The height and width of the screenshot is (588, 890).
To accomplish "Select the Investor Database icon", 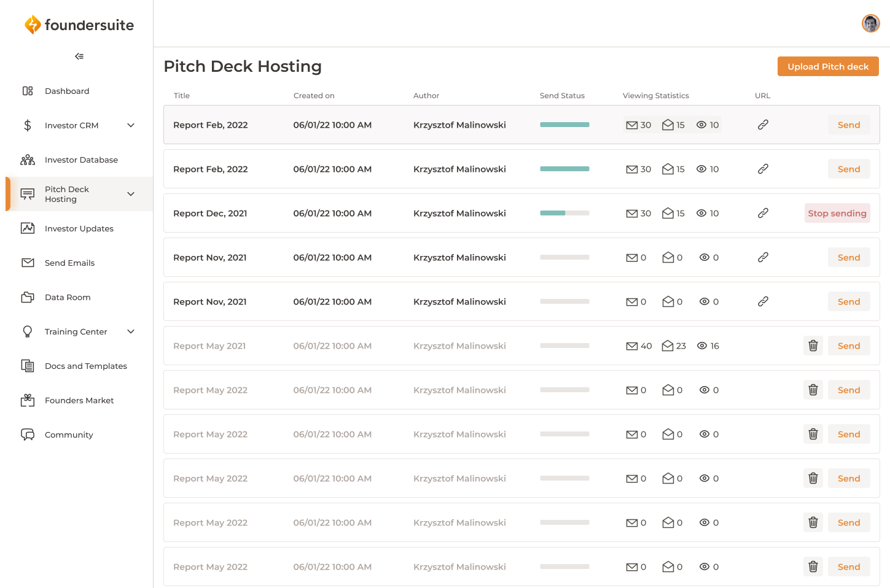I will click(x=28, y=159).
